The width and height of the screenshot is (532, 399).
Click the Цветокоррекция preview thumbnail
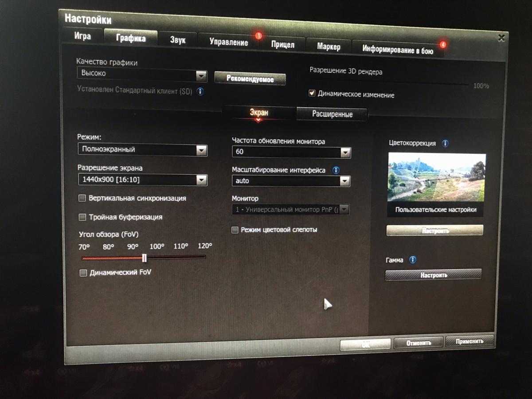tap(437, 178)
